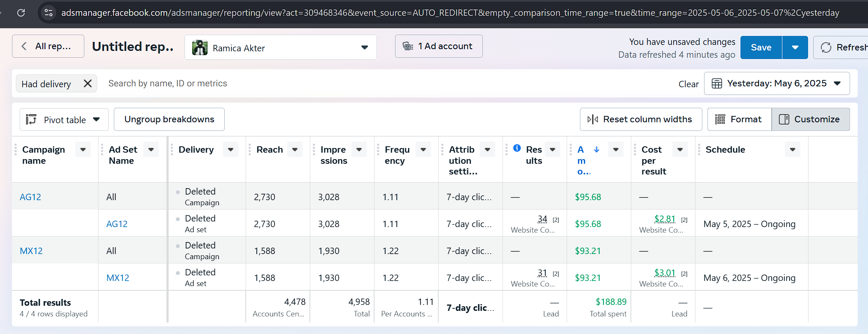Expand the Pivot table layout dropdown
868x334 pixels.
click(x=64, y=120)
